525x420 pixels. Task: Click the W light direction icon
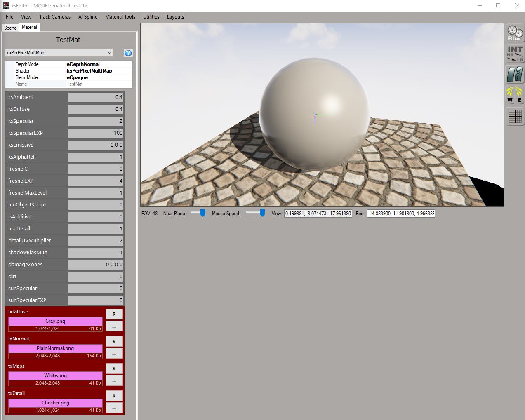[510, 95]
